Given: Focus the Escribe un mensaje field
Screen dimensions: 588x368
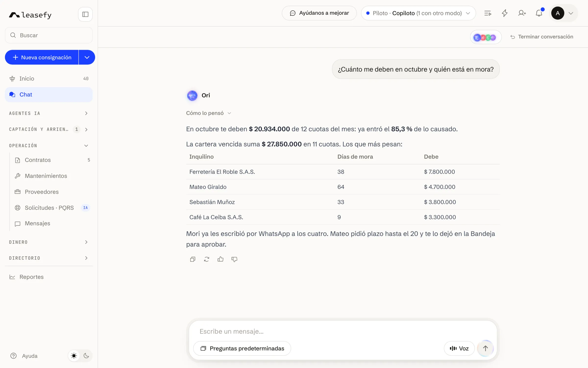Looking at the screenshot, I should pos(343,331).
